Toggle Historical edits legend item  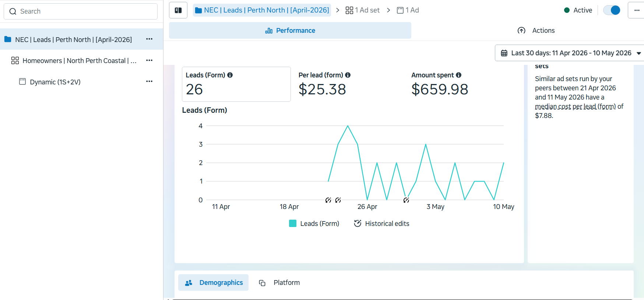[x=382, y=223]
